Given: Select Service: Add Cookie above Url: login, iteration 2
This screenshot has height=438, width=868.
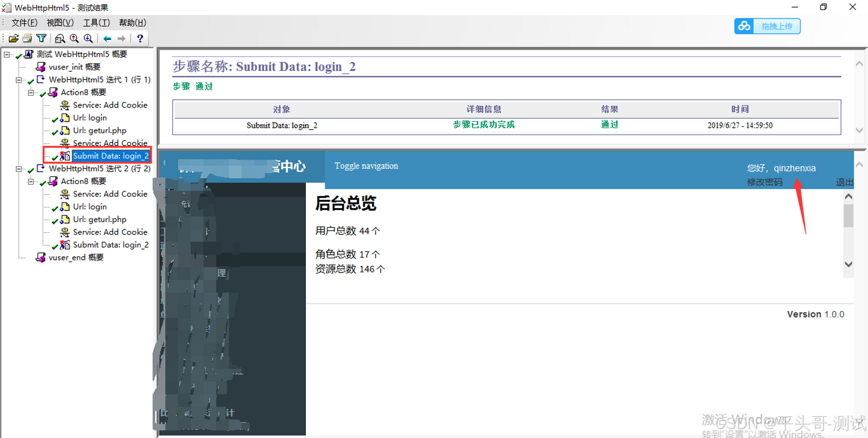Looking at the screenshot, I should tap(110, 194).
